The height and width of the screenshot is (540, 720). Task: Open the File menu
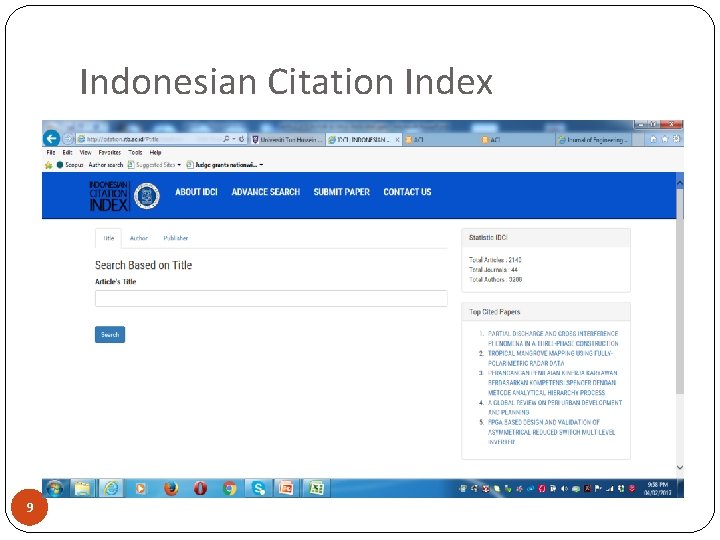[51, 152]
